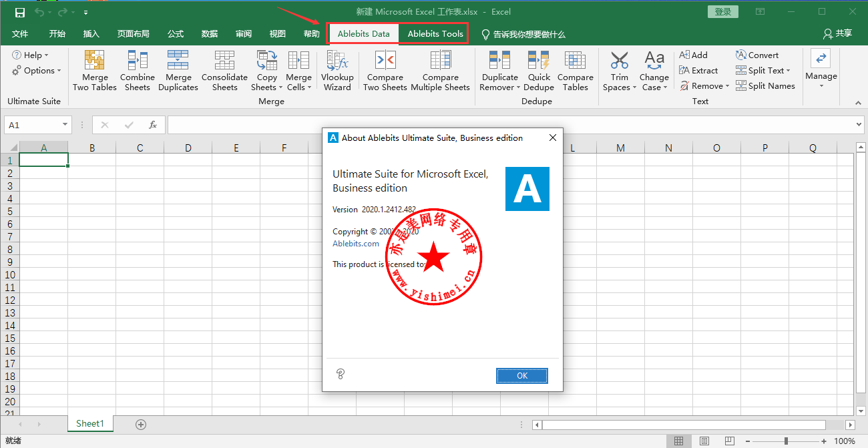
Task: Open the Vlookup Wizard
Action: [337, 71]
